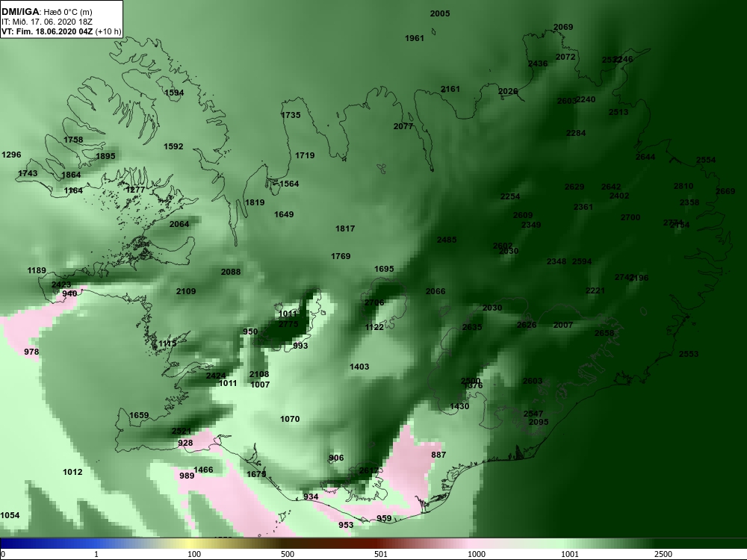Click the 2077 map label
747x560 pixels.
[403, 127]
